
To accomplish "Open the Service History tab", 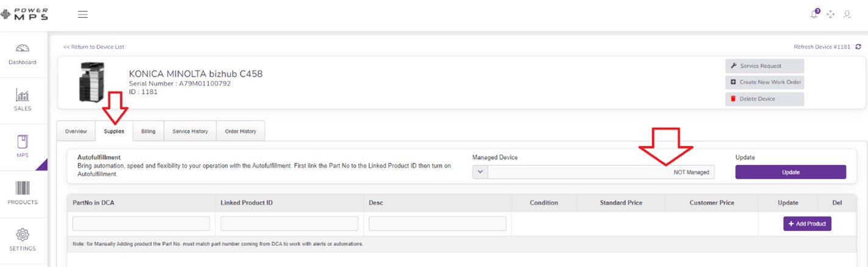I will pyautogui.click(x=190, y=131).
